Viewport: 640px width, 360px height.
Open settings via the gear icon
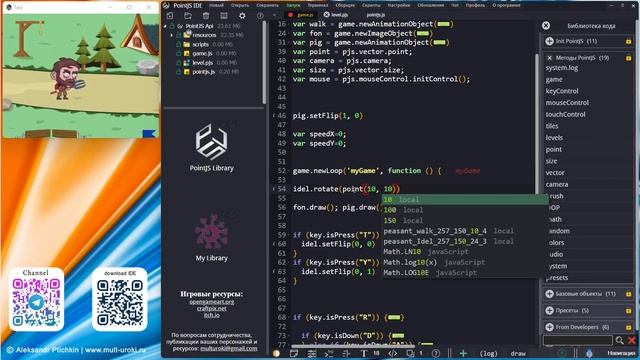[242, 16]
